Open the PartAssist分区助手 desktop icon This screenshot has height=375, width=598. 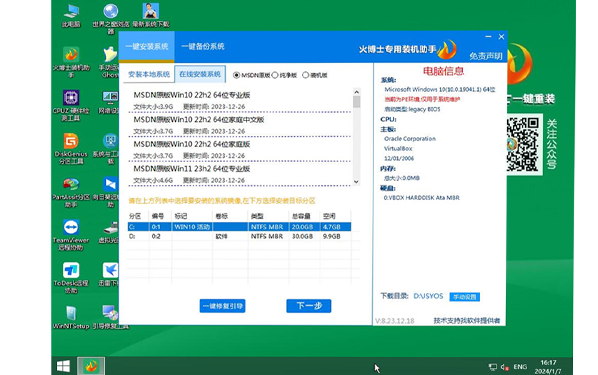click(x=71, y=192)
